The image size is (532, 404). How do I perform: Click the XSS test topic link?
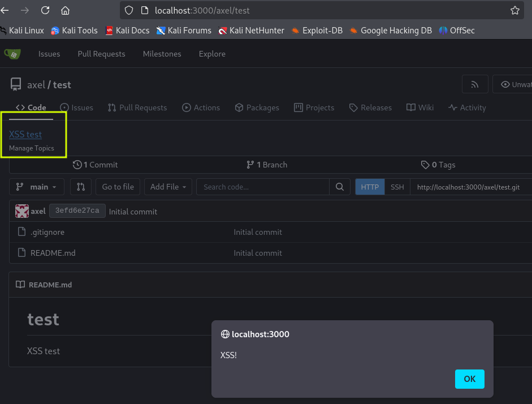(25, 134)
